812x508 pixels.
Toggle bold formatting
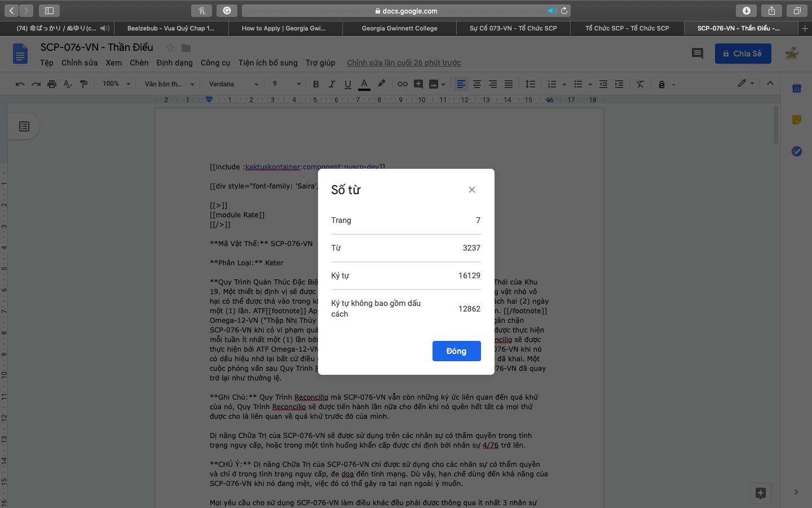point(316,84)
